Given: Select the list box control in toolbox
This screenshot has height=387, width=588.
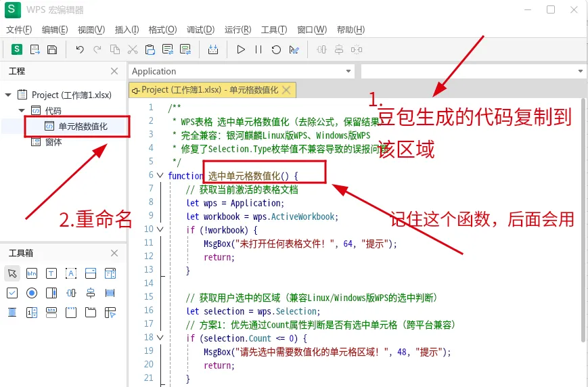Looking at the screenshot, I should 110,273.
